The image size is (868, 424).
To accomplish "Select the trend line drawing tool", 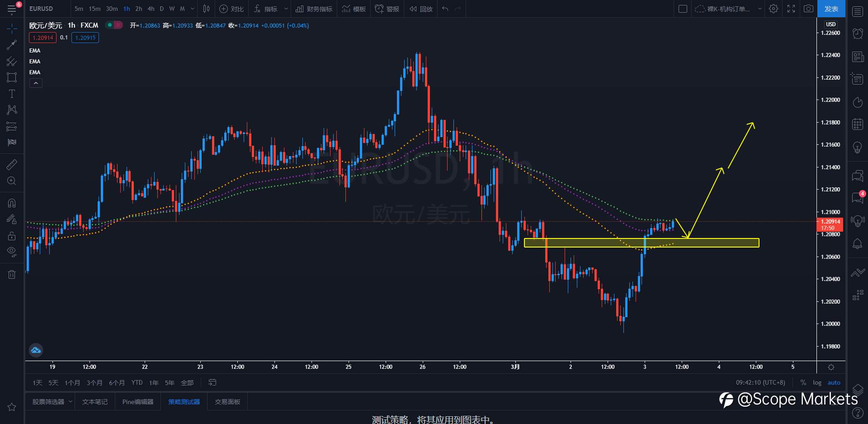I will (x=12, y=45).
